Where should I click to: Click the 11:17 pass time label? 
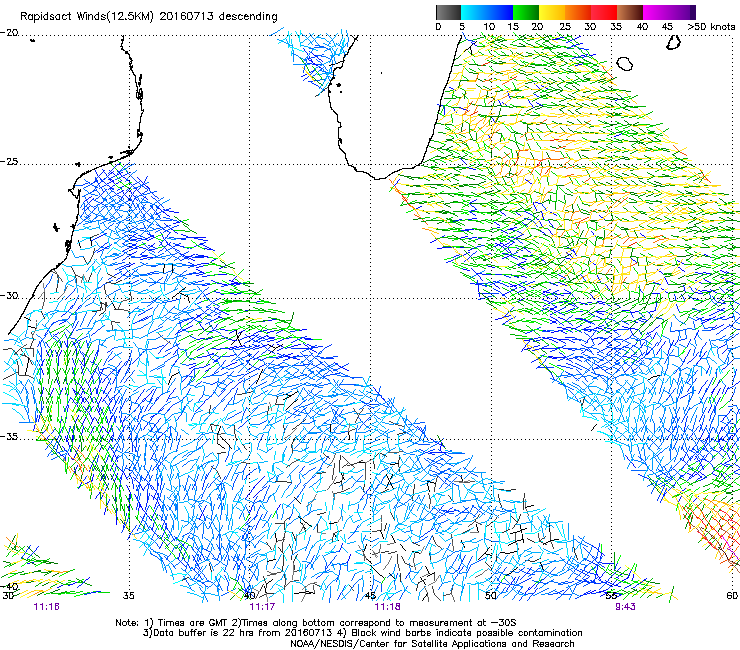262,606
